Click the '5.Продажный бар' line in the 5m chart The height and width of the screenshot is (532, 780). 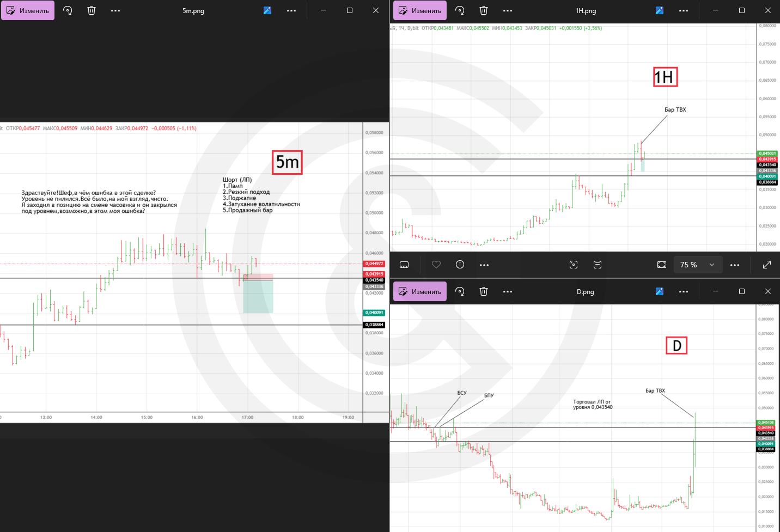tap(248, 210)
